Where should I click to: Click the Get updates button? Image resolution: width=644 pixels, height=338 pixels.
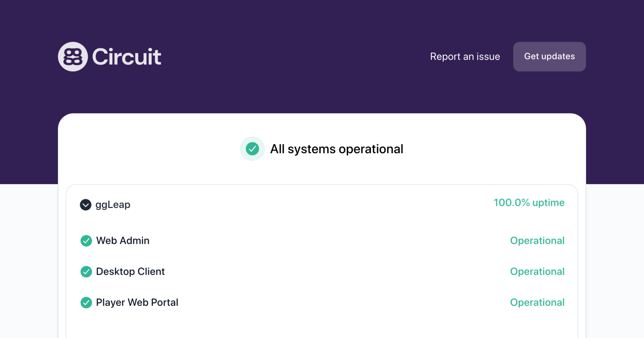(549, 57)
